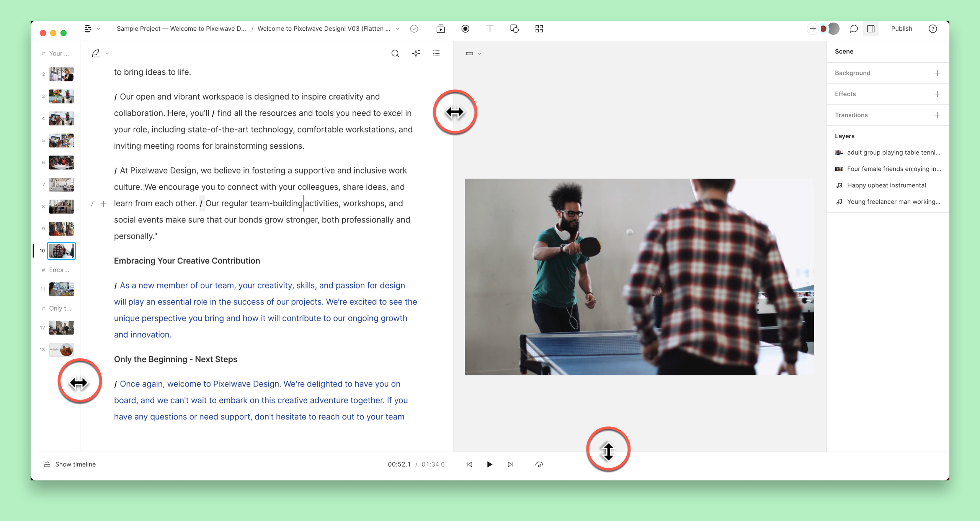Screen dimensions: 980x521
Task: Select scene 11 thumbnail
Action: tap(61, 289)
